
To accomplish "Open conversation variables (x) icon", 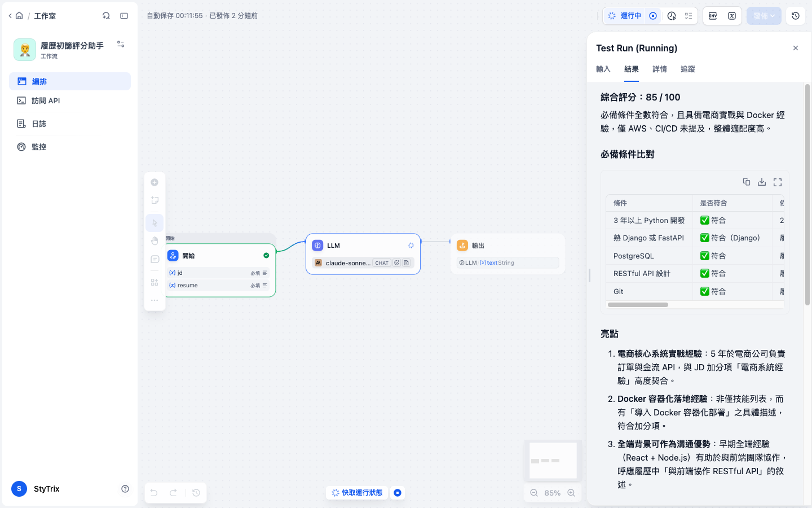I will point(731,16).
